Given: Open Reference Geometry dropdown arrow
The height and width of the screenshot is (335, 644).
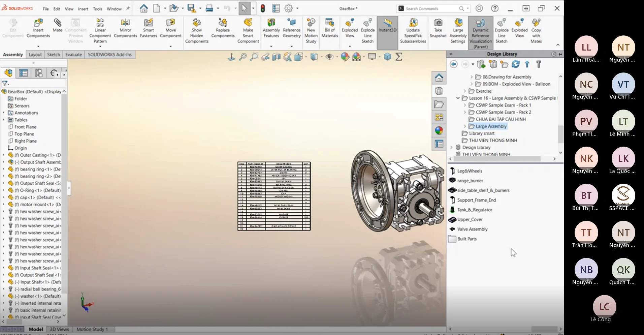Looking at the screenshot, I should click(292, 46).
